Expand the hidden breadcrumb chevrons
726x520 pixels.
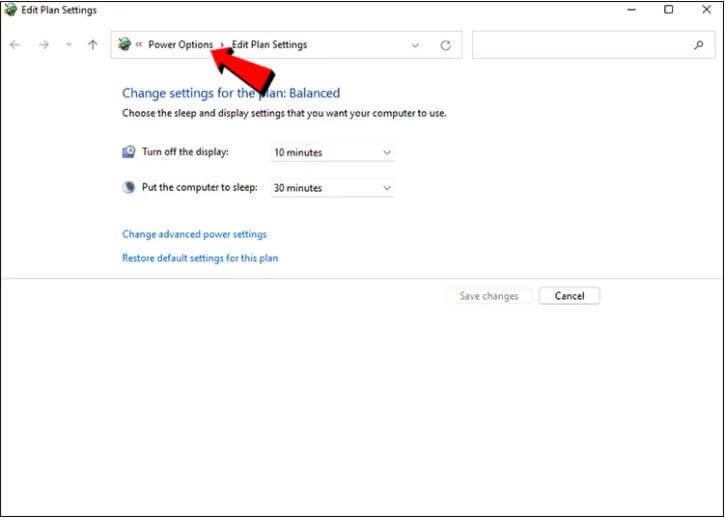138,45
